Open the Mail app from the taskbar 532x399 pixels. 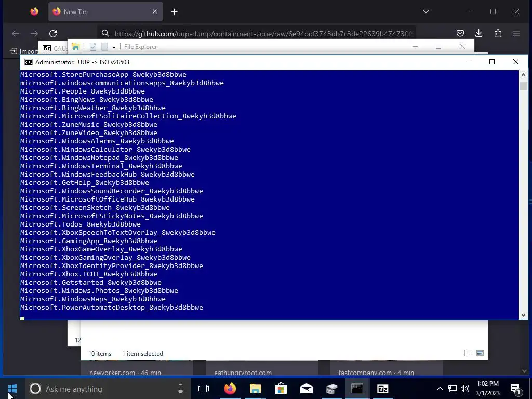coord(307,389)
